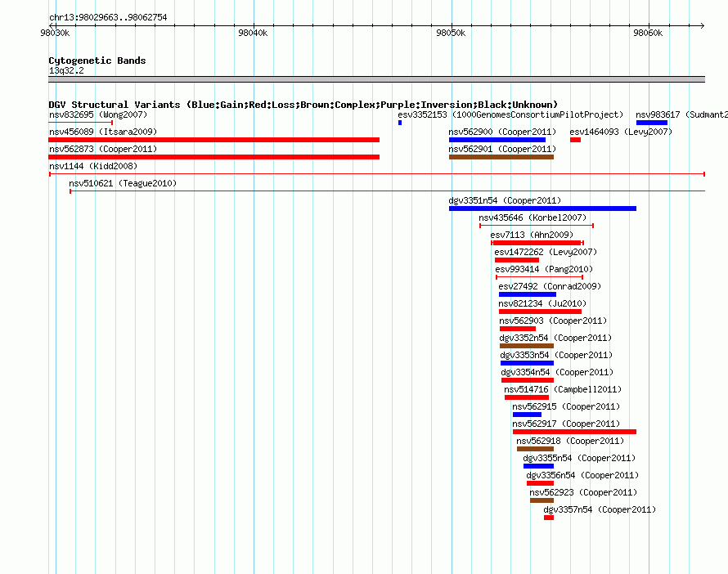Open esv1464093 (Levy2007) label
The width and height of the screenshot is (728, 574).
tap(621, 132)
